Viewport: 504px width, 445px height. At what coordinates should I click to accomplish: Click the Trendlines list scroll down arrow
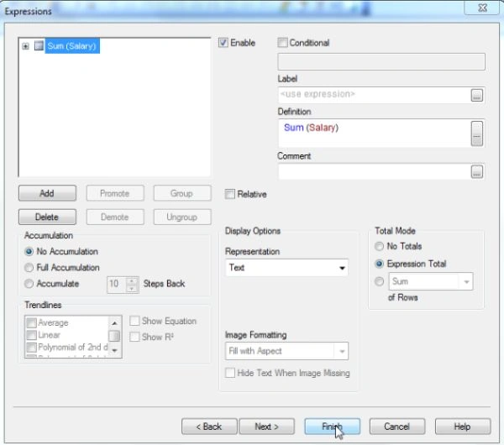coord(114,350)
